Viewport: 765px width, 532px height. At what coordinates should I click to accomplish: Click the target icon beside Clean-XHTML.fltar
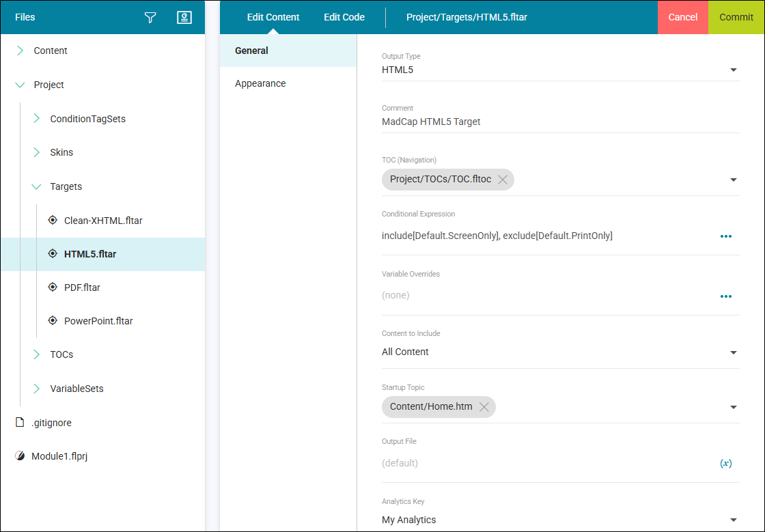(x=53, y=220)
